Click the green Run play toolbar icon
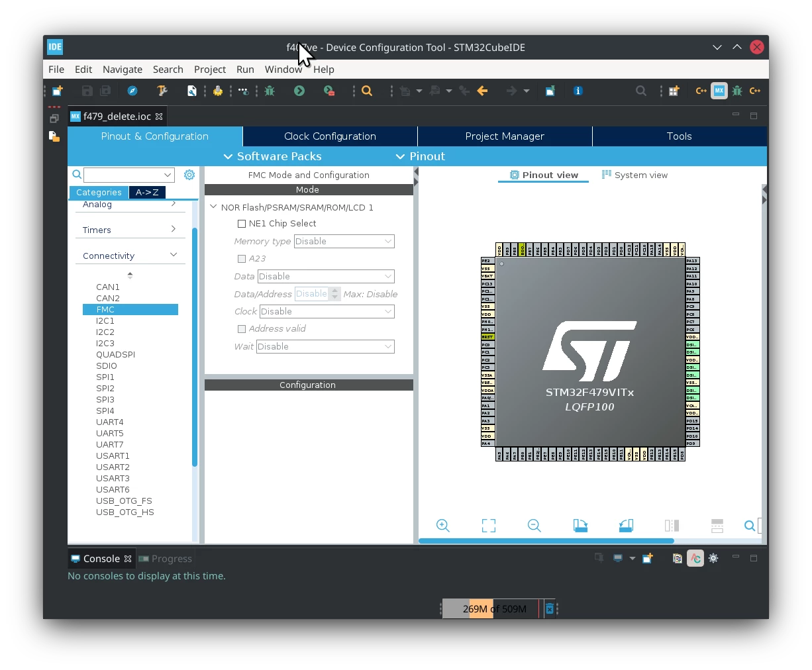Screen dimensions: 812x670 299,91
